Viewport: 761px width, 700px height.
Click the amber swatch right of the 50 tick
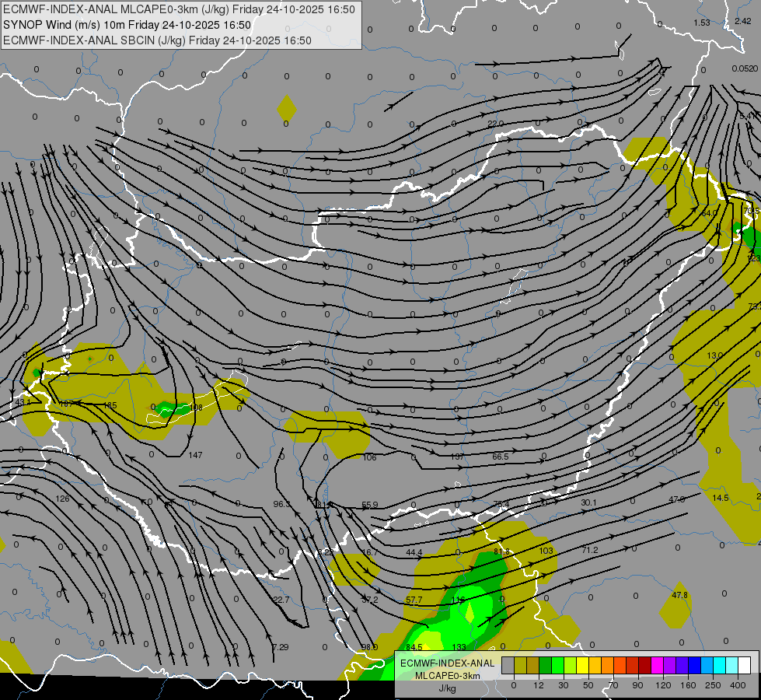[595, 665]
